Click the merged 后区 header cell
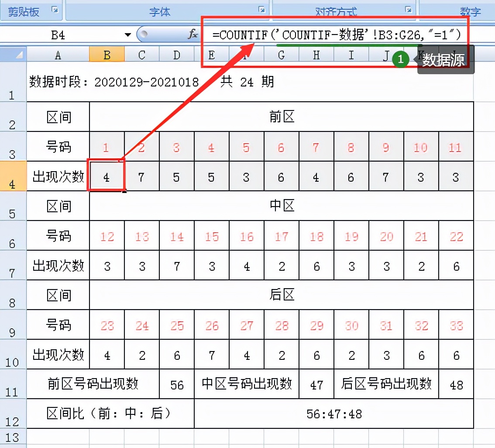495x448 pixels. 282,295
